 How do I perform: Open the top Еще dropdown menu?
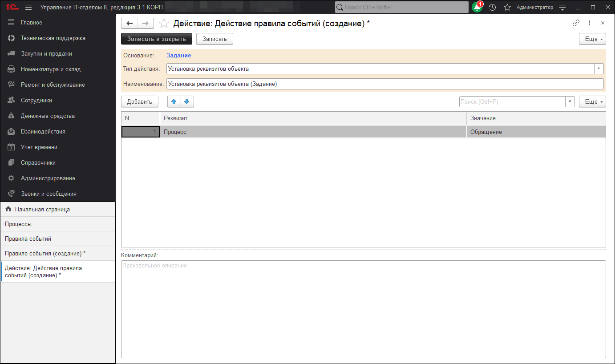pyautogui.click(x=592, y=39)
